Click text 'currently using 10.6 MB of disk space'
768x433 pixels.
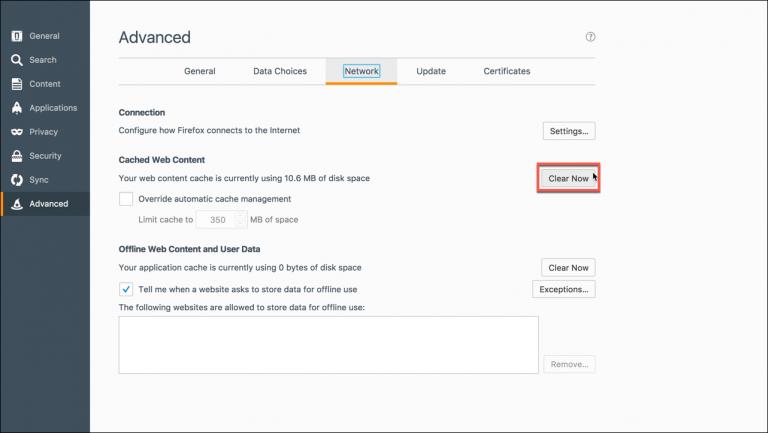(297, 178)
